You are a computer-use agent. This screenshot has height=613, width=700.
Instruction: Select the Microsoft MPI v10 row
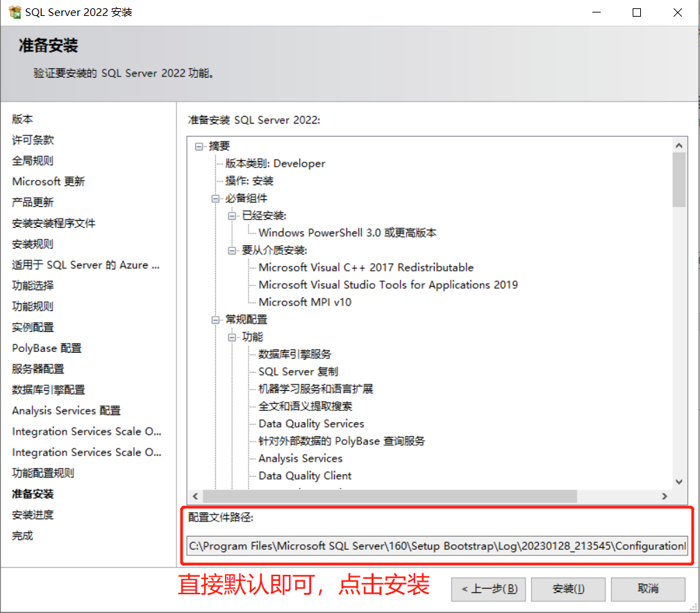tap(305, 303)
